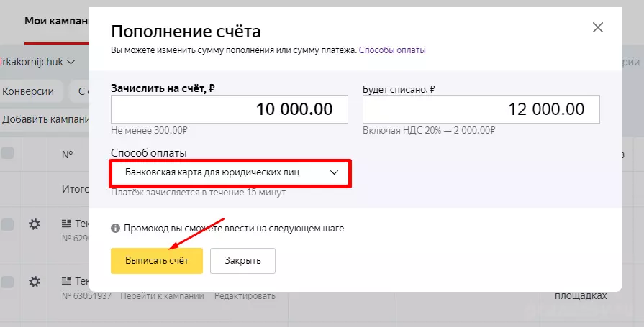This screenshot has width=644, height=327.
Task: Click the Закрыть button
Action: [x=242, y=261]
